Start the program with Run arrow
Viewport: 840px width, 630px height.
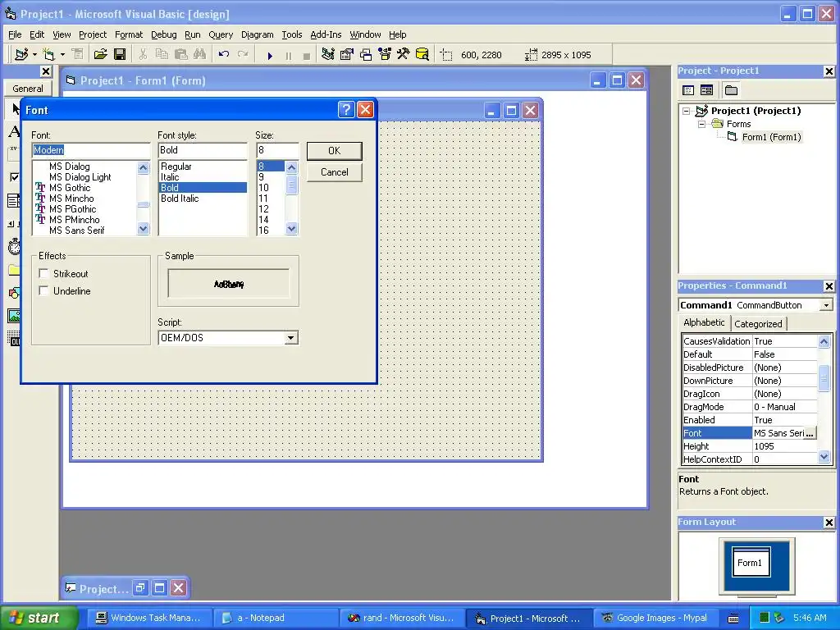click(x=270, y=55)
